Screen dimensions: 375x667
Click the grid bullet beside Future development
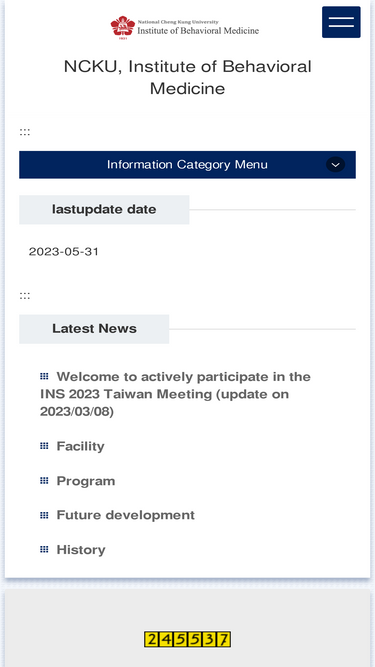(x=44, y=515)
